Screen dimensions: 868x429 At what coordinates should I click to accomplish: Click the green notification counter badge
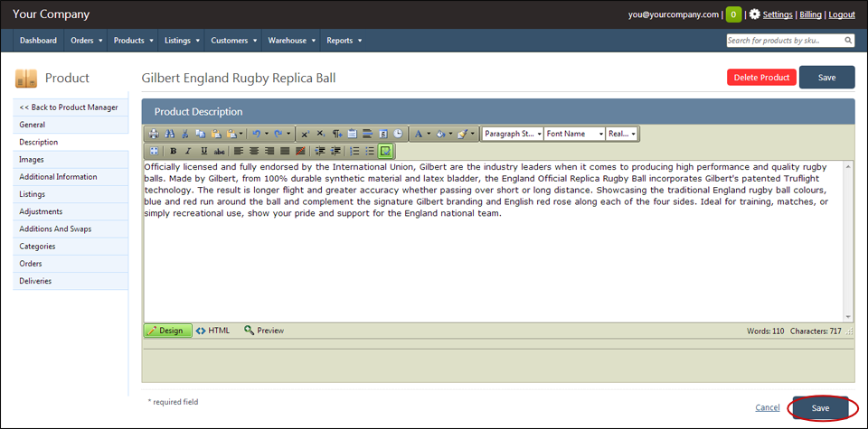734,15
